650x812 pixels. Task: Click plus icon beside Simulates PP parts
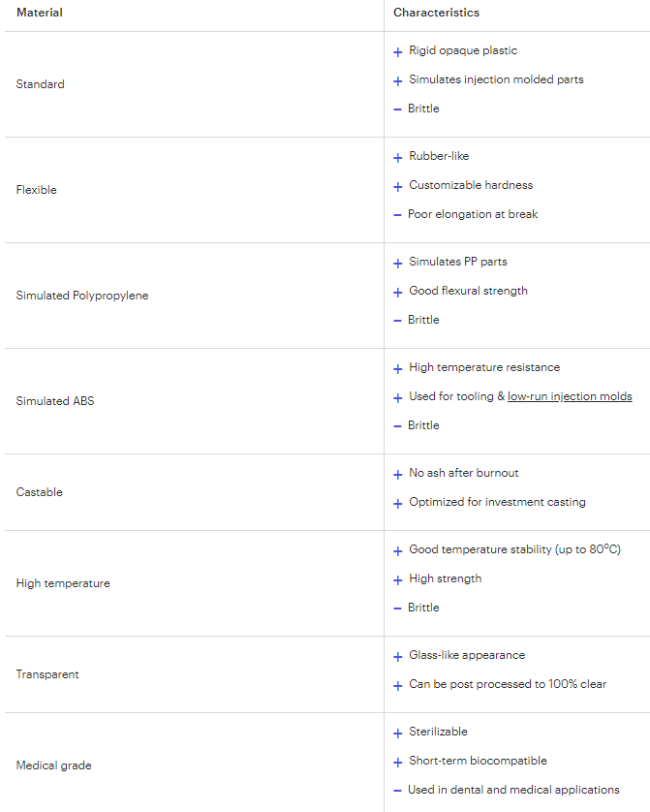(397, 263)
